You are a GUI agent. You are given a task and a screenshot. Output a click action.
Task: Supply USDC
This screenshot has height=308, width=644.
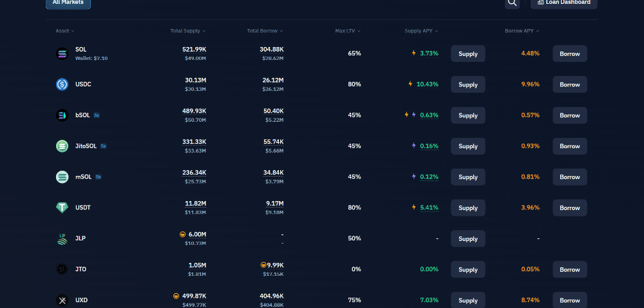click(468, 84)
